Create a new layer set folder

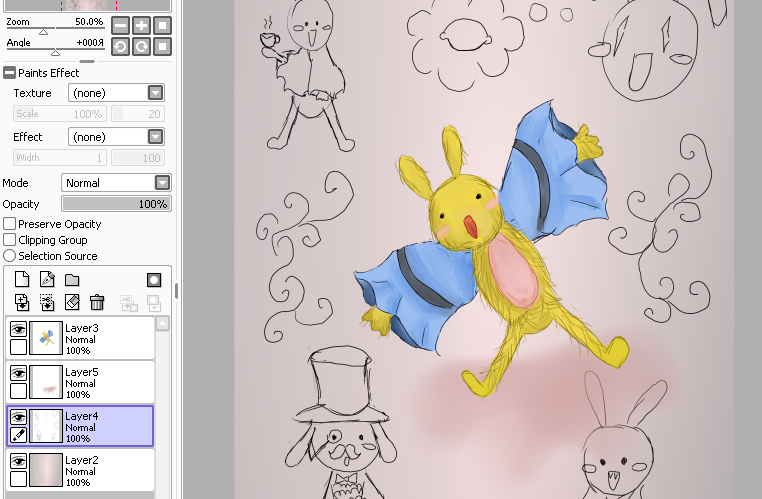[72, 279]
